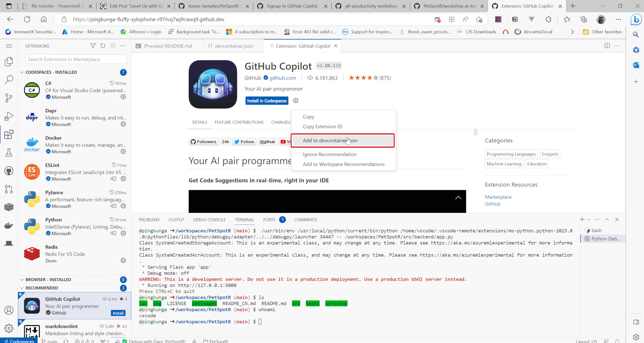Click the Install in Codespaces button
644x343 pixels.
(267, 101)
